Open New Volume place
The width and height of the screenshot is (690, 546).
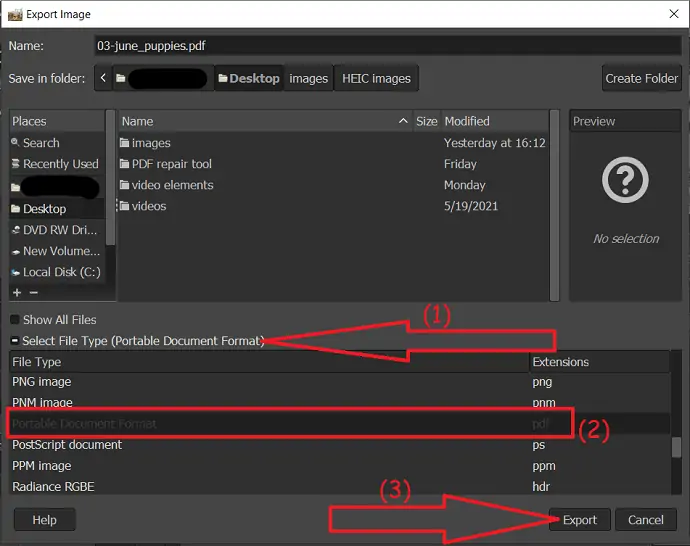(x=57, y=251)
